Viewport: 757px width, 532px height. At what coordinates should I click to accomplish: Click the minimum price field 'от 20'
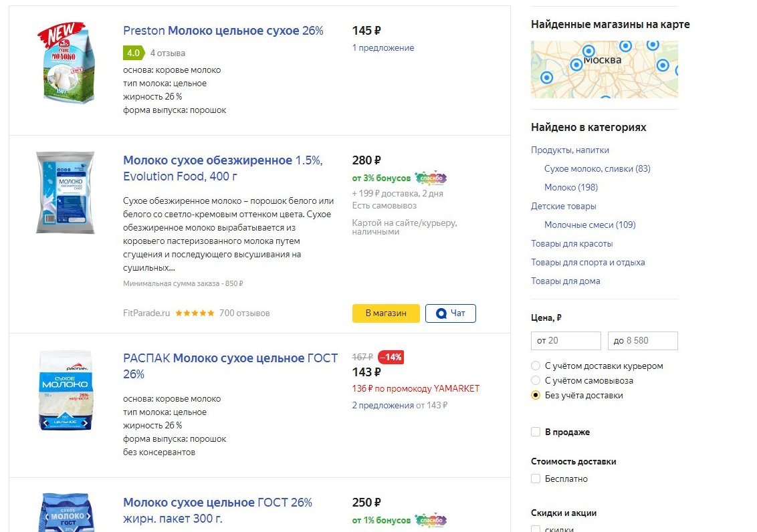(566, 340)
